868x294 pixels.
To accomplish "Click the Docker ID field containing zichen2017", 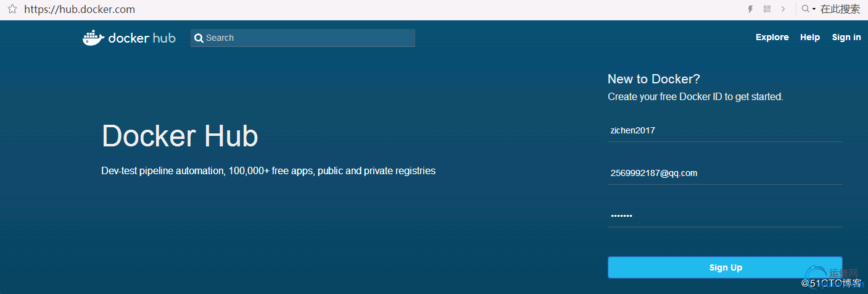I will pyautogui.click(x=725, y=130).
